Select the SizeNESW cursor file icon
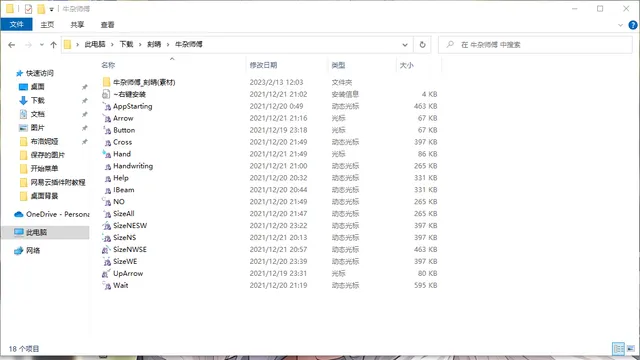Viewport: 640px width, 360px height. [x=107, y=226]
